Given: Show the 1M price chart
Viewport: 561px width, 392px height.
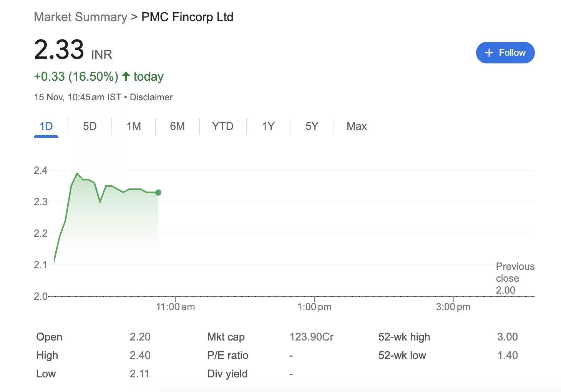Looking at the screenshot, I should click(x=134, y=126).
